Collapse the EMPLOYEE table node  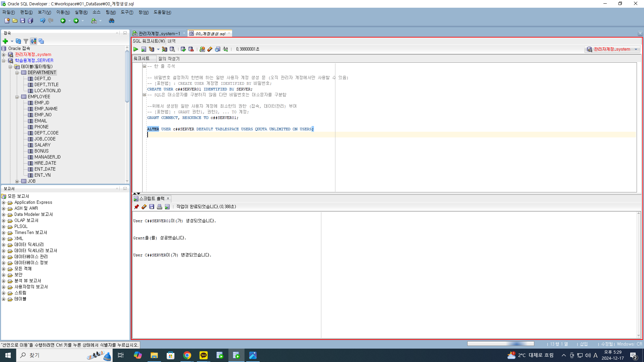pos(17,97)
